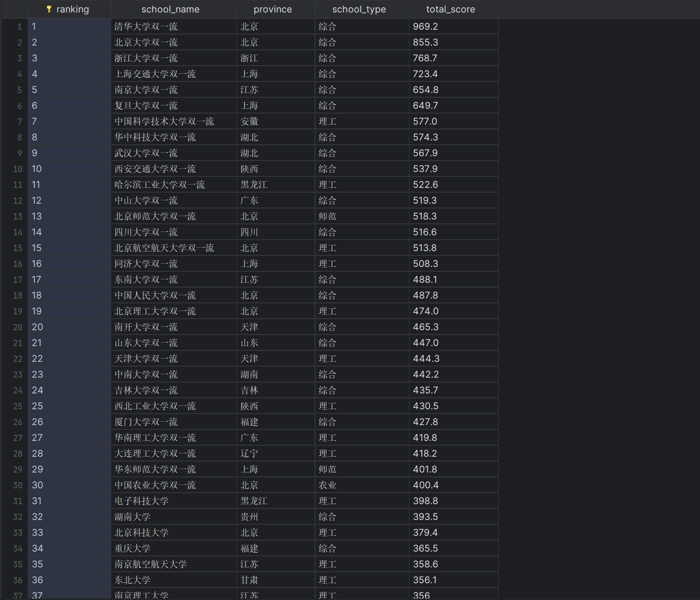Select the cell 上海交通大学双一流
Image resolution: width=700 pixels, height=600 pixels.
[x=174, y=74]
